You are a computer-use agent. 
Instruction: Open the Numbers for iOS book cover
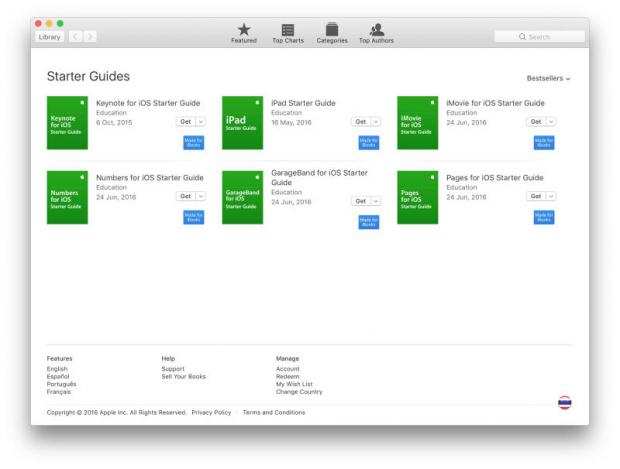[67, 197]
